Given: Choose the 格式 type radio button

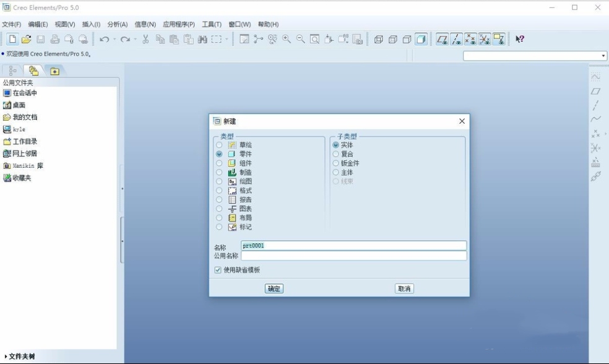Looking at the screenshot, I should [x=219, y=190].
